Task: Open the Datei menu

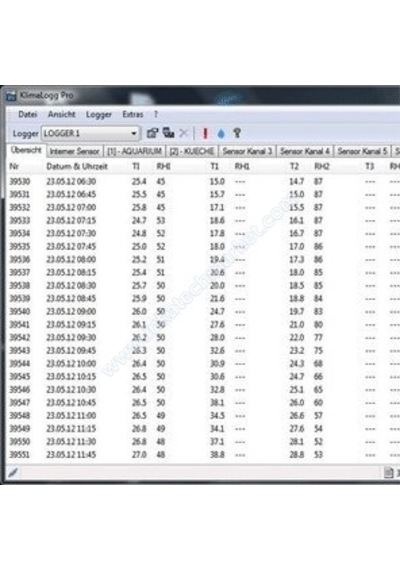Action: click(28, 114)
